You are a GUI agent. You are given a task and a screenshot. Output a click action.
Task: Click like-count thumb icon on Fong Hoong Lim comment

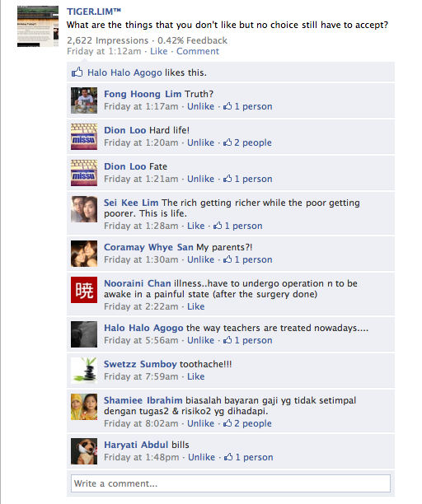[227, 106]
